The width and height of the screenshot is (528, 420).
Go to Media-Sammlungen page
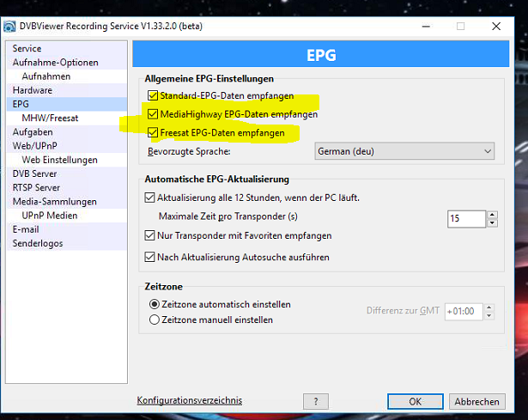(x=67, y=202)
